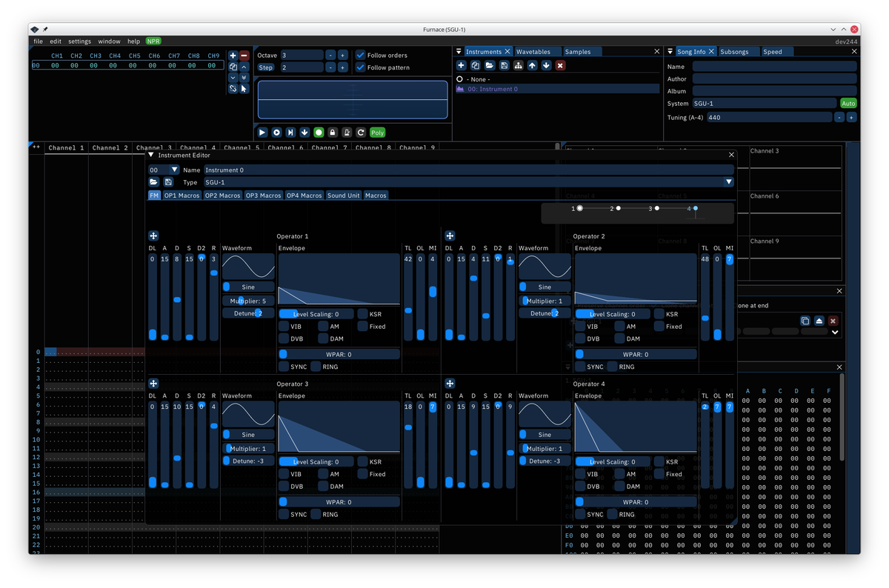Save instrument via Instrument Editor floppy icon

168,182
